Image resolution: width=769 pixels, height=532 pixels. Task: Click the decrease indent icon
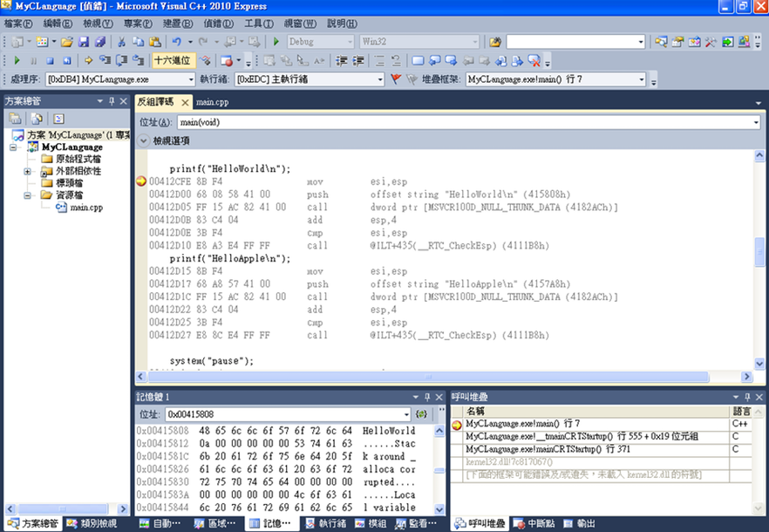point(342,60)
